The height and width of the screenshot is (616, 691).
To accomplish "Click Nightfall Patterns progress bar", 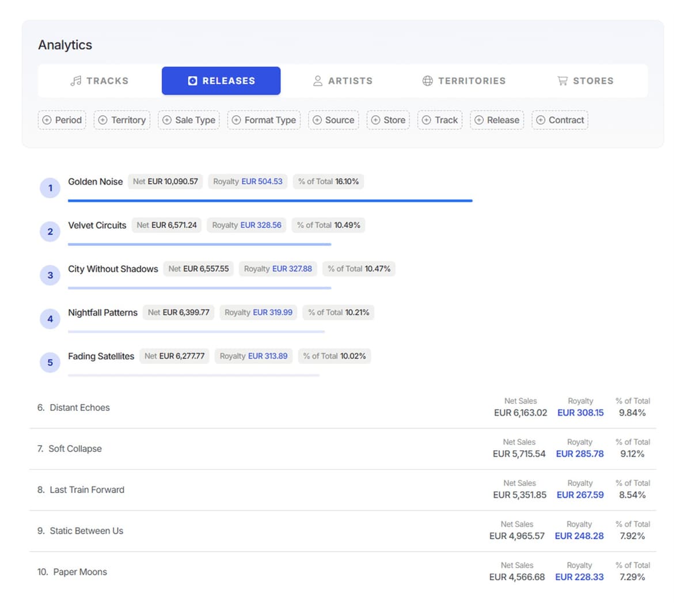I will [196, 332].
